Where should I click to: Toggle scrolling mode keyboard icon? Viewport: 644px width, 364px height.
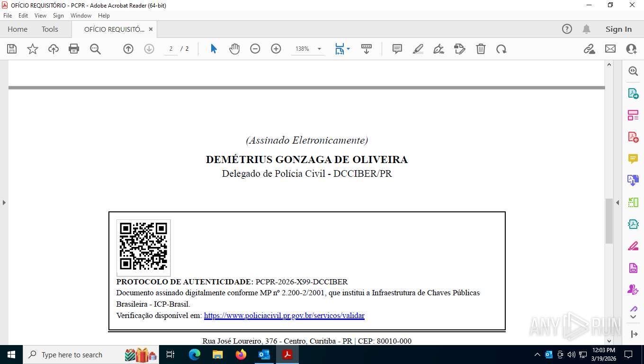coord(367,49)
